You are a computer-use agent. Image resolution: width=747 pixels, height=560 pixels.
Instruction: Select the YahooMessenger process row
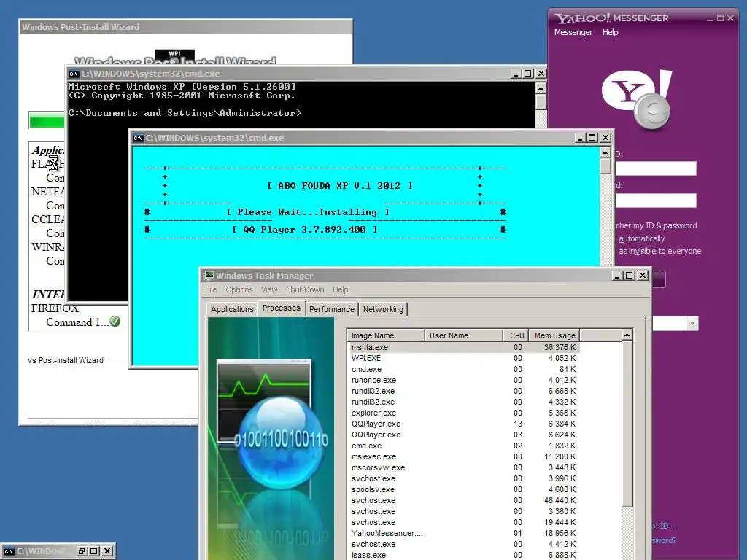click(x=463, y=533)
